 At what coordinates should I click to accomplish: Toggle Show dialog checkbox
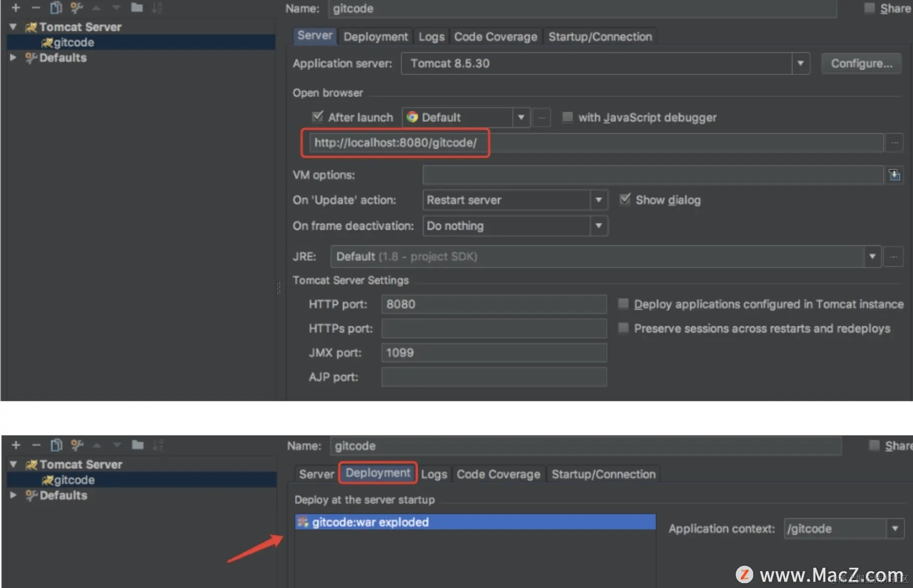click(x=625, y=199)
